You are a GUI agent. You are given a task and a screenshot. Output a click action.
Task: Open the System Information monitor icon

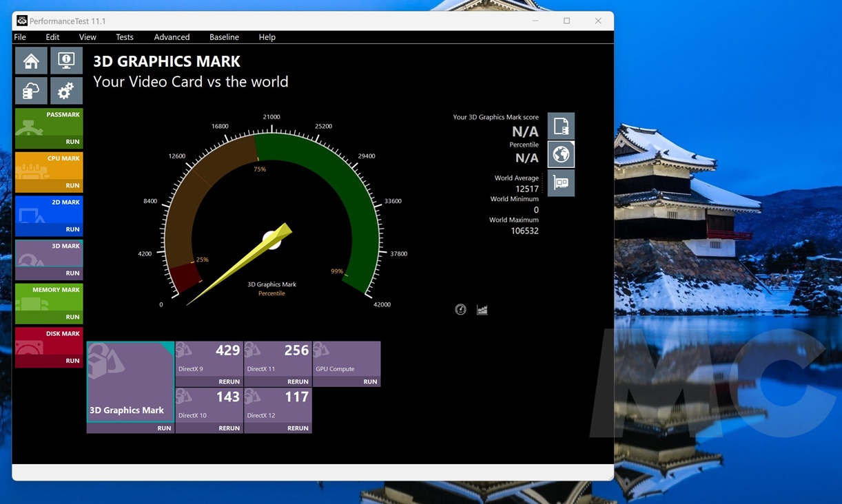[66, 61]
